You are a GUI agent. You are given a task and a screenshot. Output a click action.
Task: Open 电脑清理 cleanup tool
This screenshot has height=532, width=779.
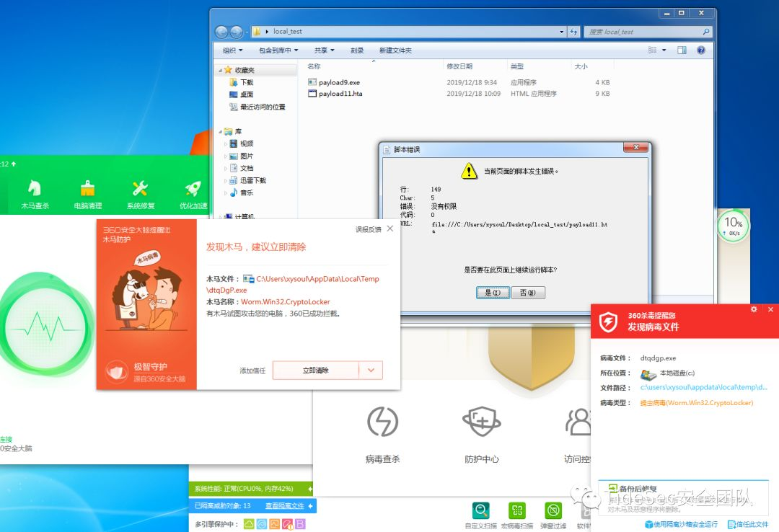(x=87, y=194)
